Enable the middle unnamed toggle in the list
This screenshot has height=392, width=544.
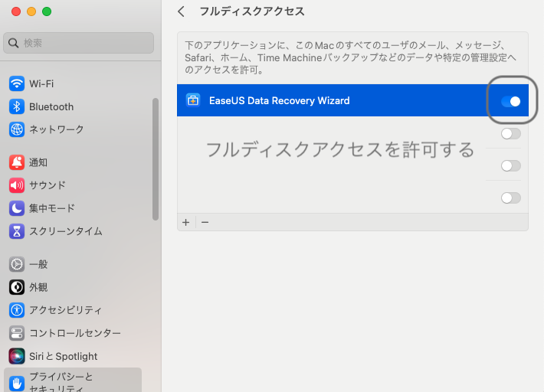(511, 165)
